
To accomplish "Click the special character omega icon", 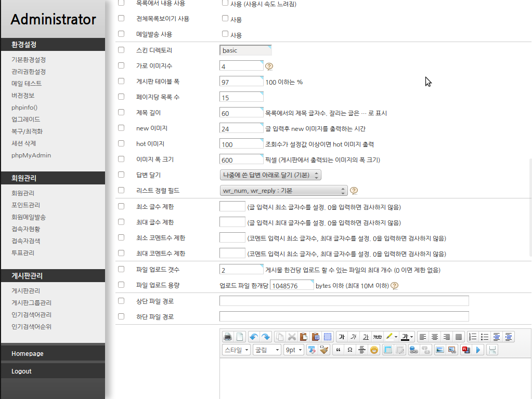I will [350, 350].
